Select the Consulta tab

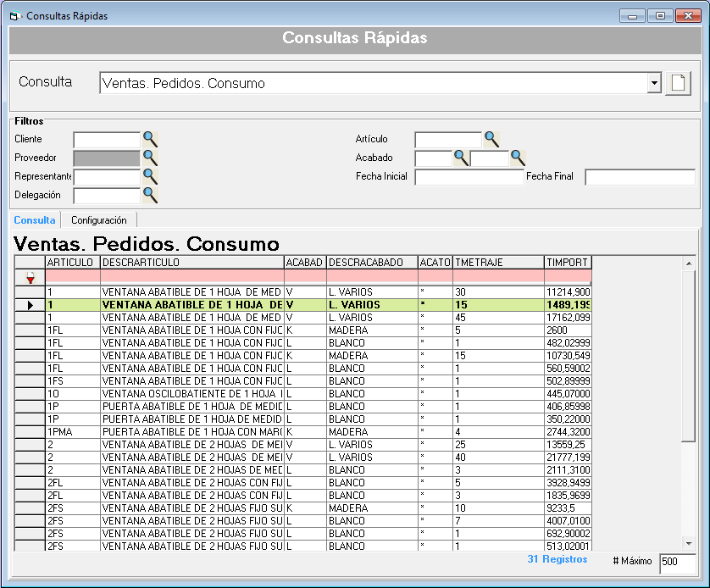pos(35,220)
